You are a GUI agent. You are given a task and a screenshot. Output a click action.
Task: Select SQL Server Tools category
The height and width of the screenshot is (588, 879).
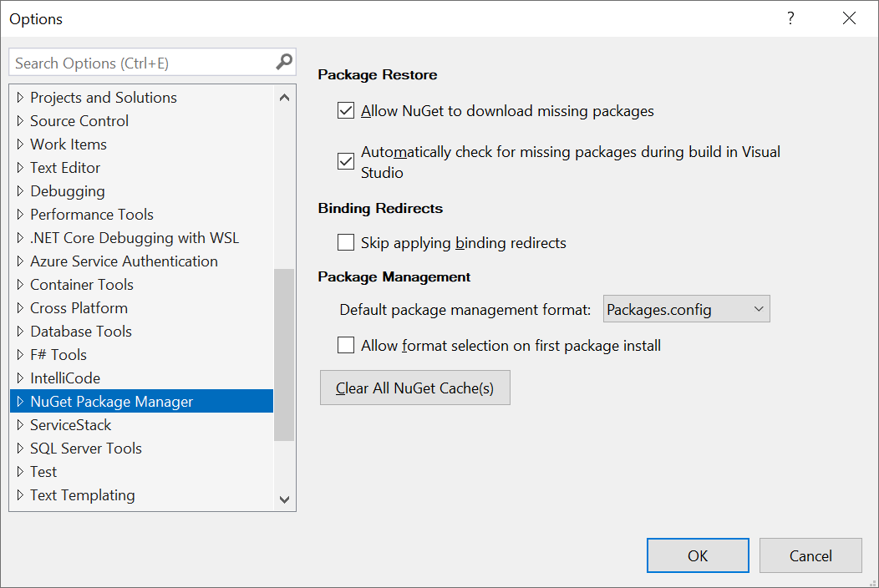coord(86,449)
